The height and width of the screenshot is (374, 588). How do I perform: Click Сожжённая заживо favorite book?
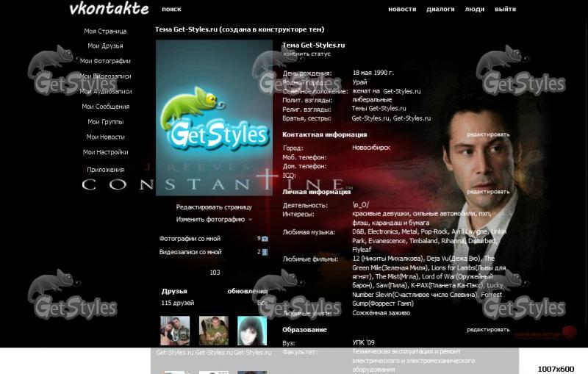tap(381, 313)
